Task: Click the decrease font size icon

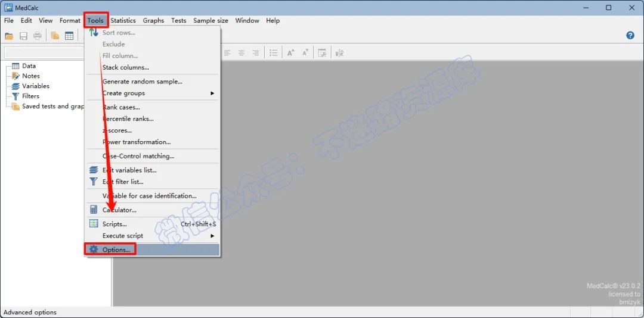Action: pos(305,53)
